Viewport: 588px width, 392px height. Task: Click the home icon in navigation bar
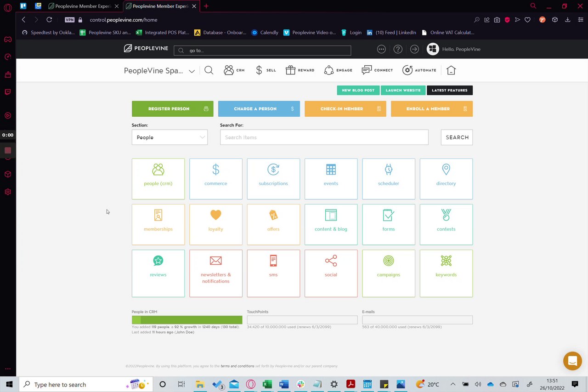pos(451,70)
